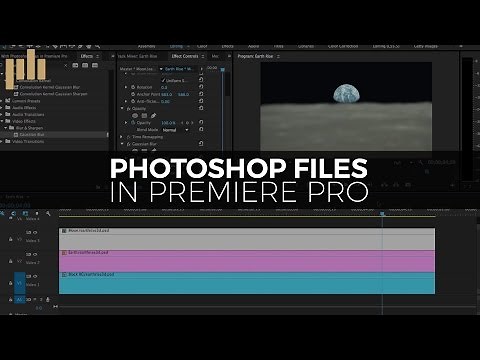Create an ellipse mask under Opacity
The height and width of the screenshot is (360, 480).
pos(135,116)
